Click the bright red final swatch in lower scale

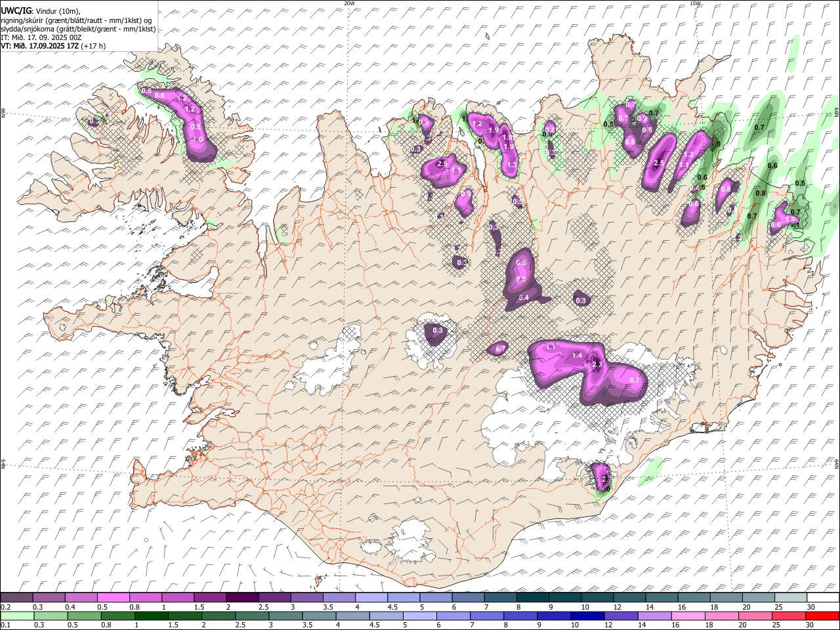(x=823, y=616)
